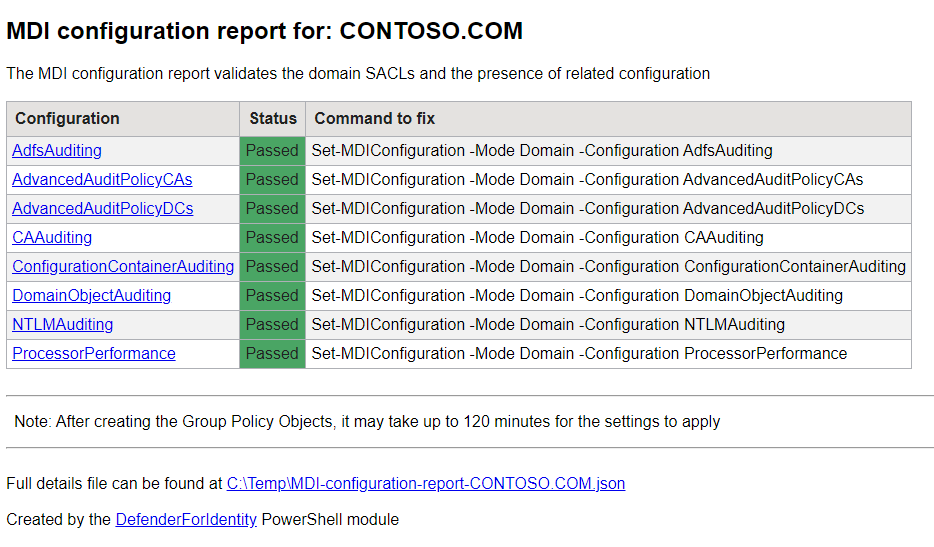Open the MDI configuration report JSON file link
Screen dimensions: 934x547
(x=426, y=484)
